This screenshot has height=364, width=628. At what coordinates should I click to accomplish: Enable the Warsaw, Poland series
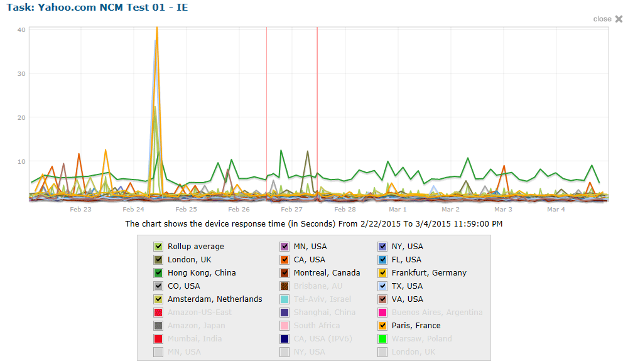382,339
